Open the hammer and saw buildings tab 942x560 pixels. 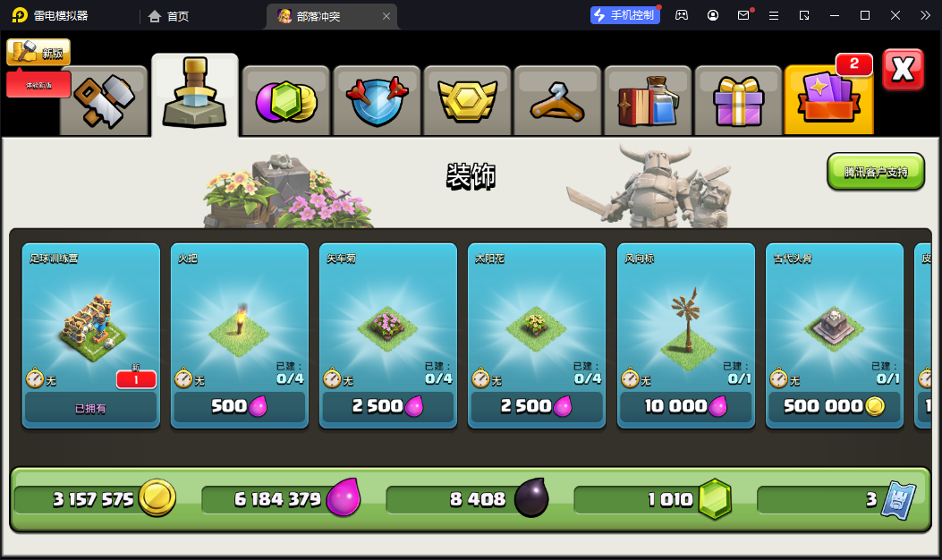point(105,101)
